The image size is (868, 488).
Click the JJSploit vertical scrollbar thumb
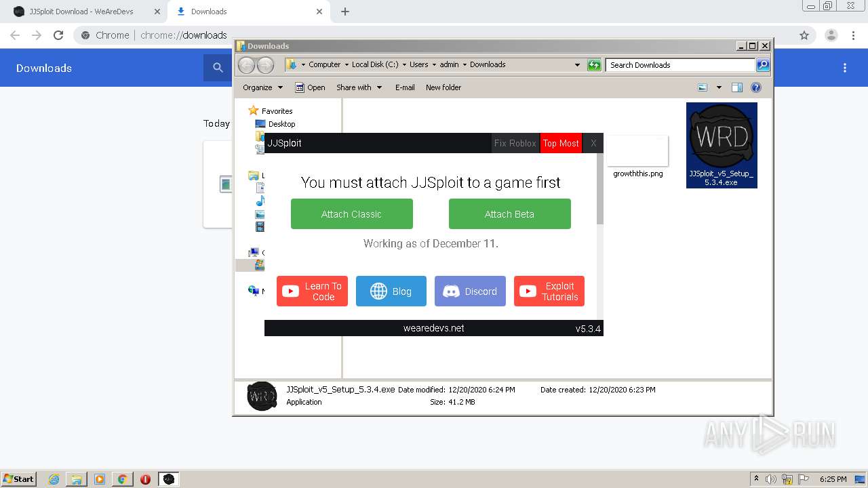[599, 188]
